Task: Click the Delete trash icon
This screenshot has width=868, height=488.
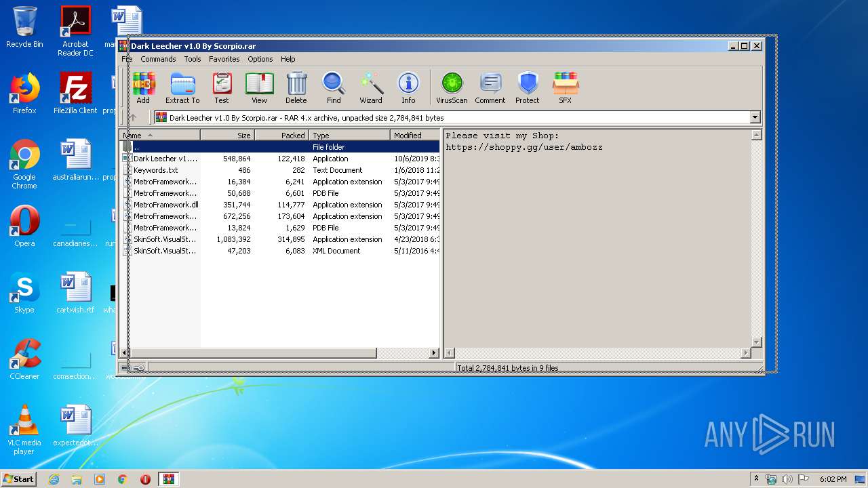Action: tap(296, 88)
